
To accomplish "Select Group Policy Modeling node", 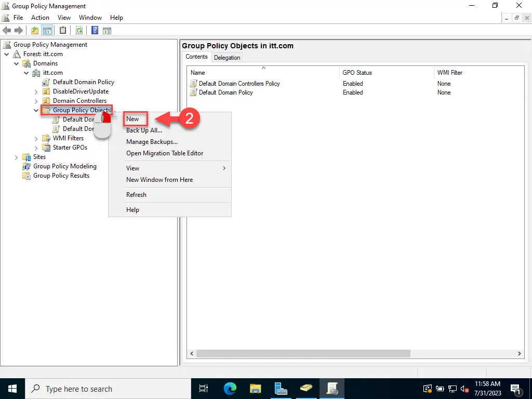I will [x=64, y=166].
